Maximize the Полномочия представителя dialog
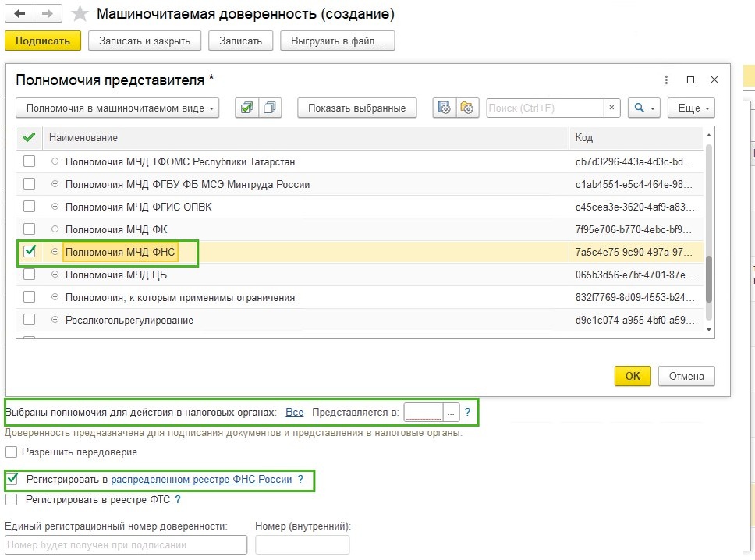Image resolution: width=755 pixels, height=560 pixels. [690, 80]
